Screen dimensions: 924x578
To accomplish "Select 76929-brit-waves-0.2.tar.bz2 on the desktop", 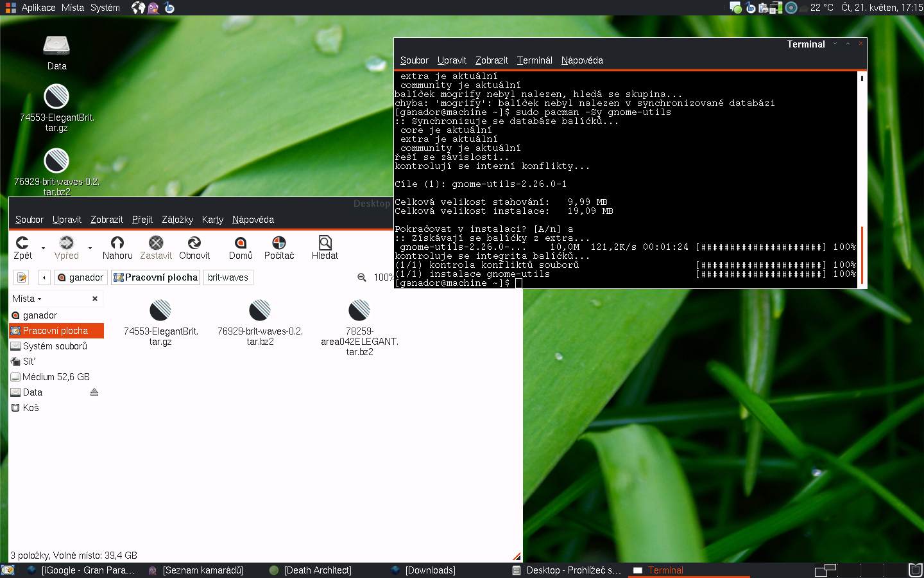I will click(x=56, y=171).
